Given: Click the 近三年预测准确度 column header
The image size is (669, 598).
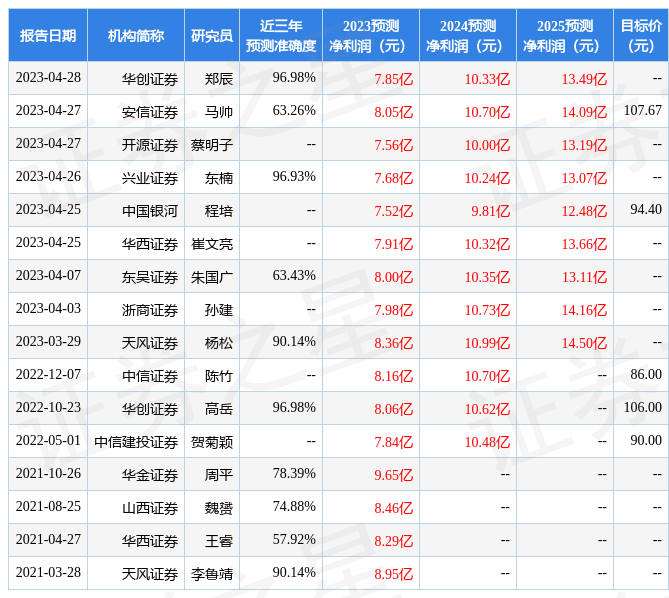Looking at the screenshot, I should point(281,36).
